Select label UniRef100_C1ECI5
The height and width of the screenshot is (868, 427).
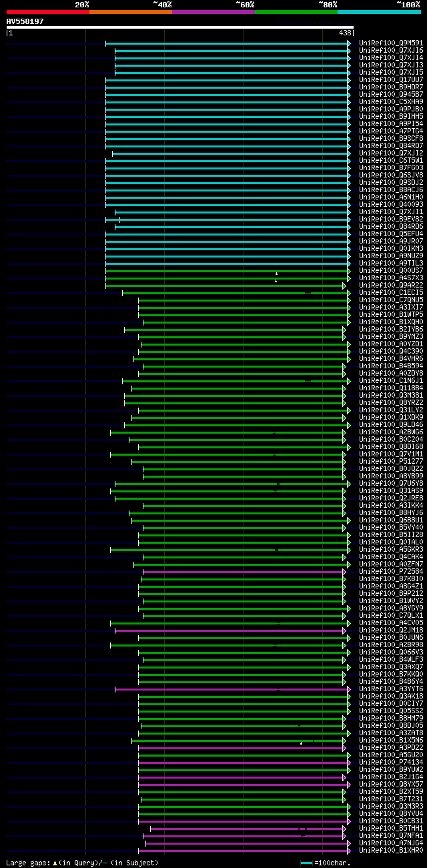pyautogui.click(x=391, y=293)
